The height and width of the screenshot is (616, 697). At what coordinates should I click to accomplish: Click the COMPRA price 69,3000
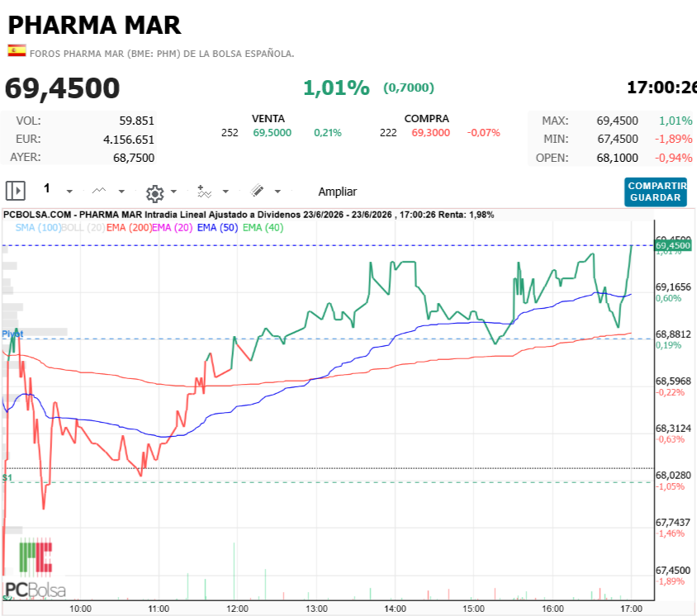pos(431,133)
